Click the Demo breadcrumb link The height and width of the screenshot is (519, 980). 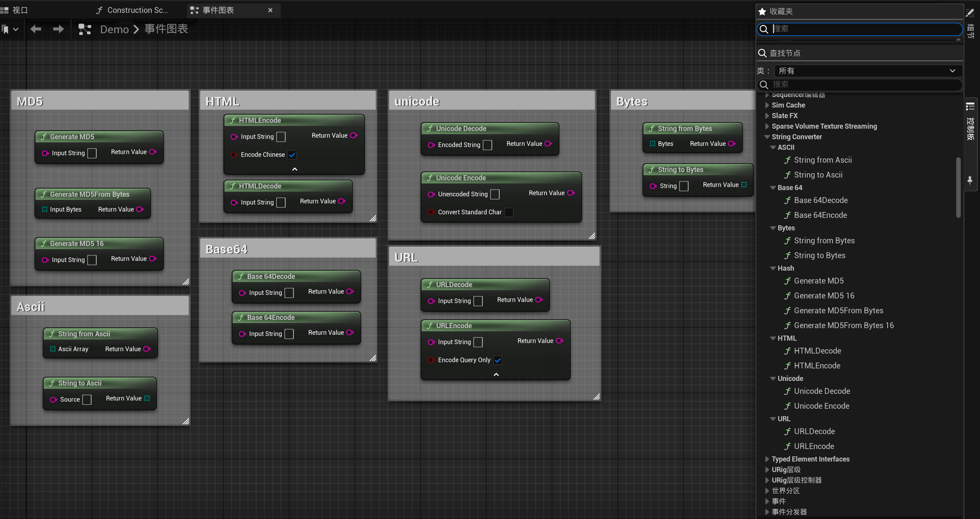(114, 29)
